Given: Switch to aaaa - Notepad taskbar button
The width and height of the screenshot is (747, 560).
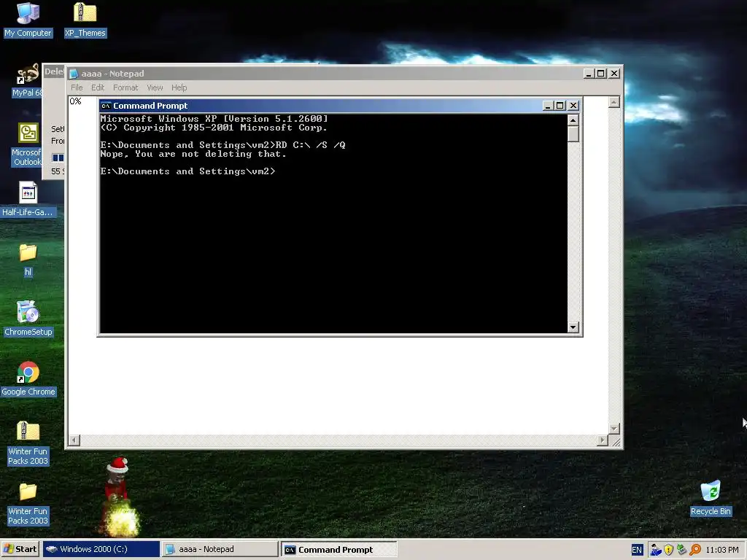Looking at the screenshot, I should click(x=220, y=549).
